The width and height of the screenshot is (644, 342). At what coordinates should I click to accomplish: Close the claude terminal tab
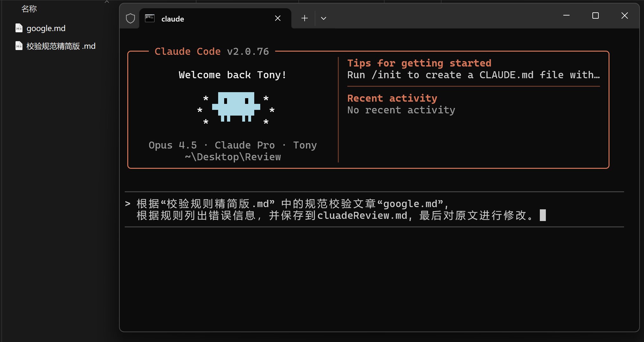click(278, 18)
